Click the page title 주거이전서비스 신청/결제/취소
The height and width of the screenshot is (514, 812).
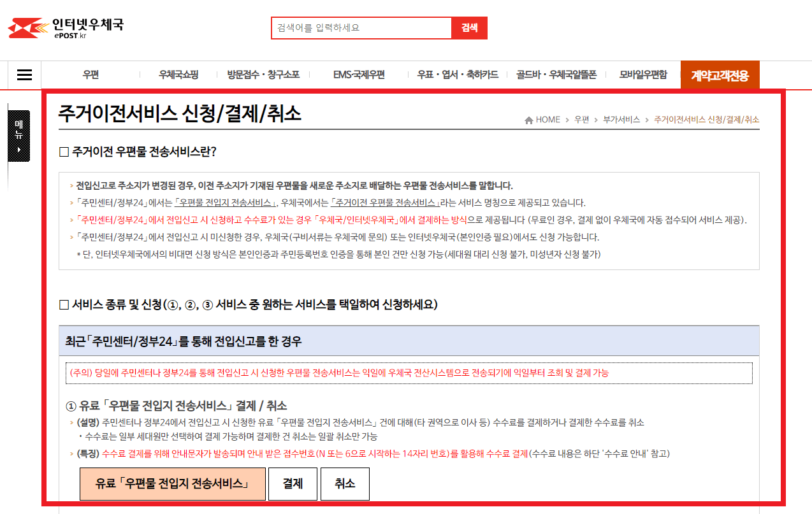tap(180, 113)
